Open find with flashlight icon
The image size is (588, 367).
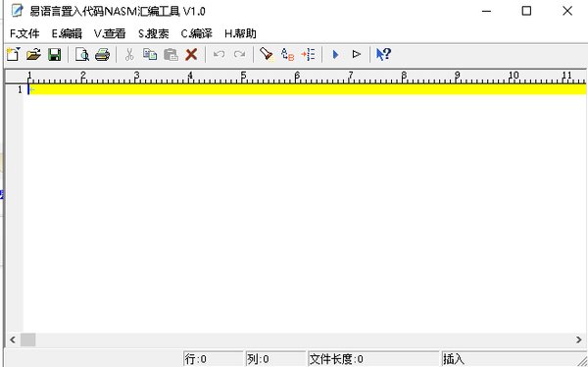tap(267, 55)
